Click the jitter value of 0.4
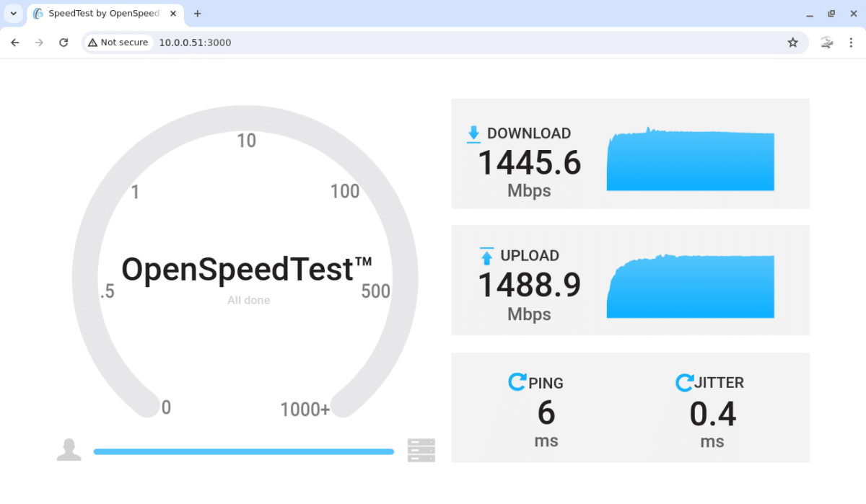 pos(712,414)
